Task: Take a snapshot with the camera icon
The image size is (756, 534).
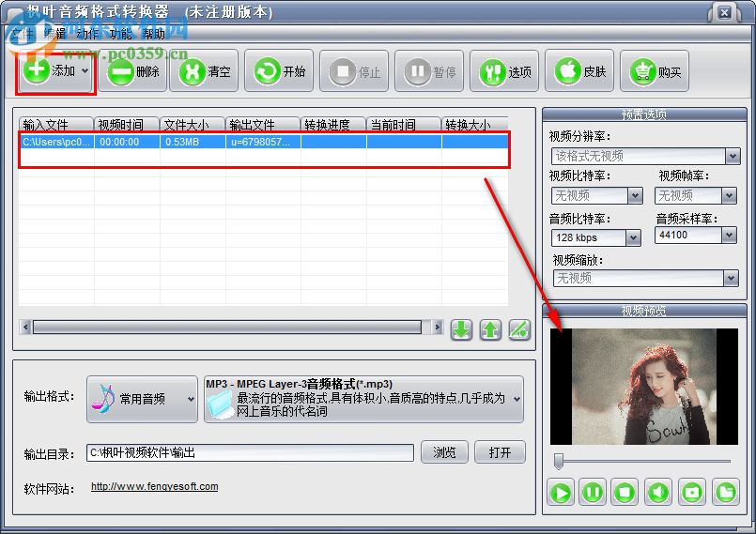Action: click(x=692, y=492)
